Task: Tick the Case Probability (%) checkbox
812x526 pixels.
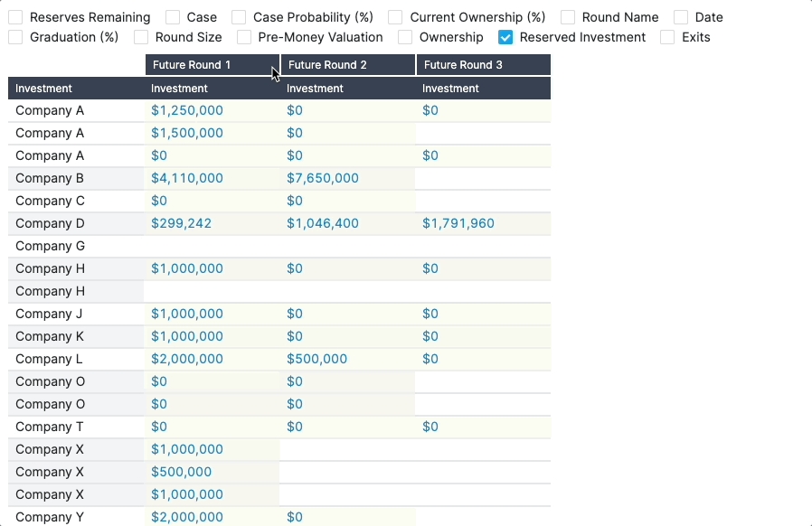Action: click(x=239, y=17)
